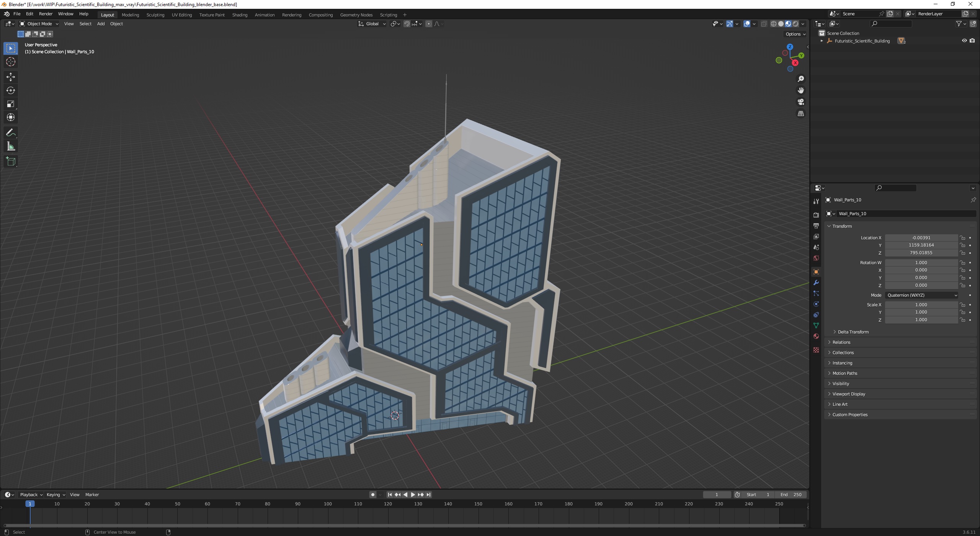The height and width of the screenshot is (536, 980).
Task: Select the Move tool in toolbar
Action: (9, 76)
